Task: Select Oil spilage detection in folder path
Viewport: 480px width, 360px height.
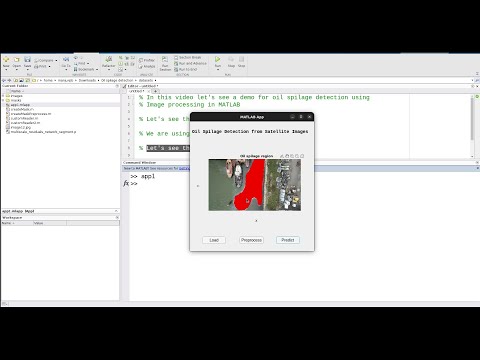Action: click(117, 80)
